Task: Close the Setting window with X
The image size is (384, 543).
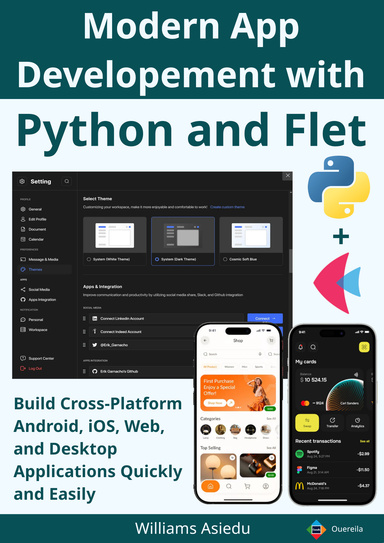Action: pyautogui.click(x=287, y=176)
